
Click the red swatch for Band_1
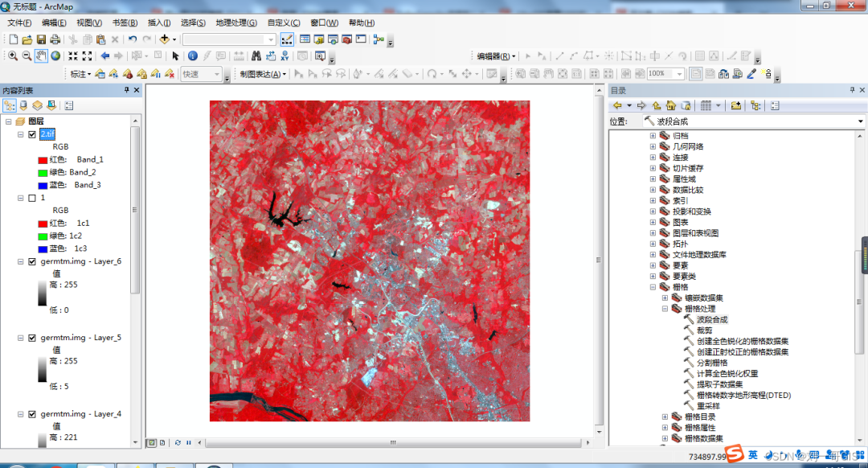point(43,160)
